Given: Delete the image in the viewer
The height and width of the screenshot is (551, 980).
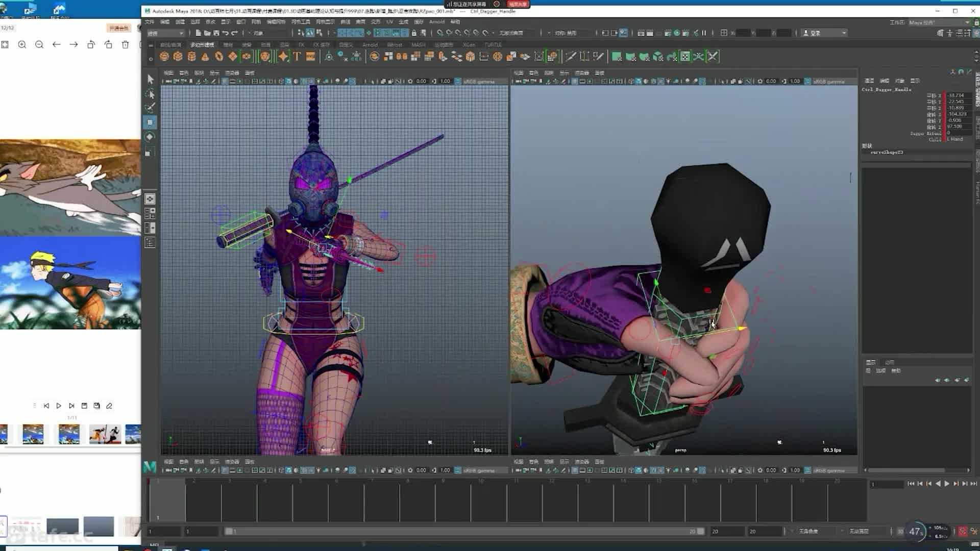Looking at the screenshot, I should tap(126, 45).
